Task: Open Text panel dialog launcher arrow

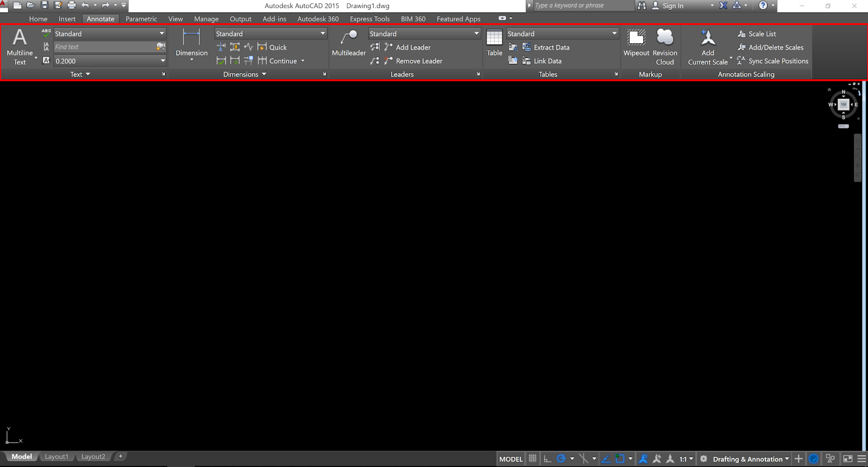Action: point(163,74)
